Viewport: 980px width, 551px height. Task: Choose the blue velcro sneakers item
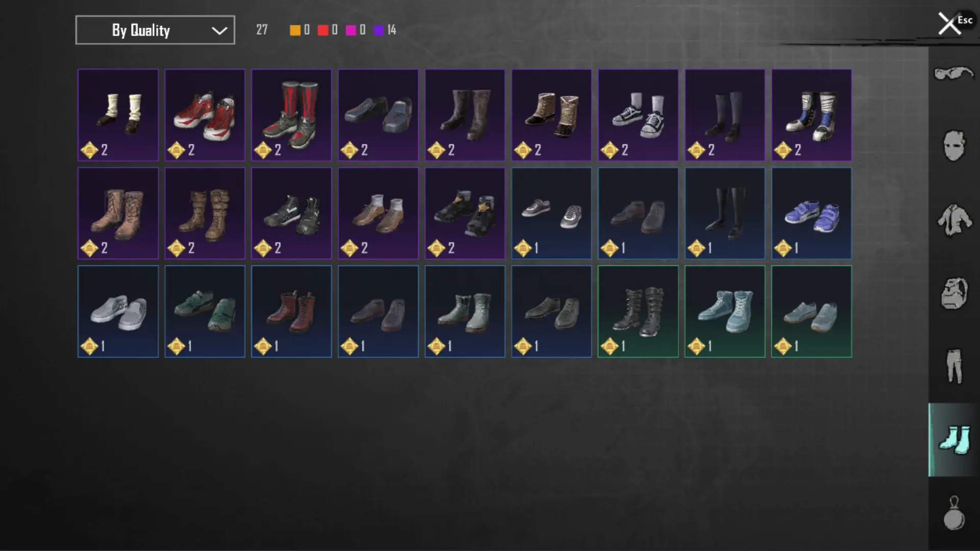[812, 213]
